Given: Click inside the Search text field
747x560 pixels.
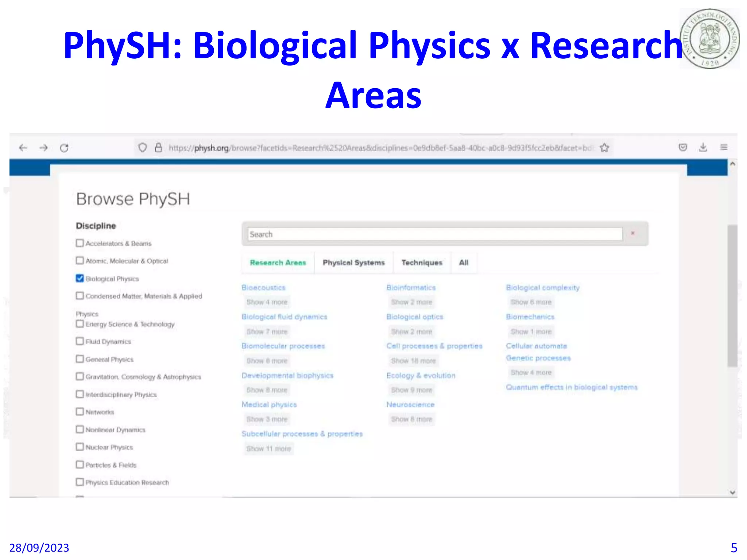Looking at the screenshot, I should tap(434, 234).
